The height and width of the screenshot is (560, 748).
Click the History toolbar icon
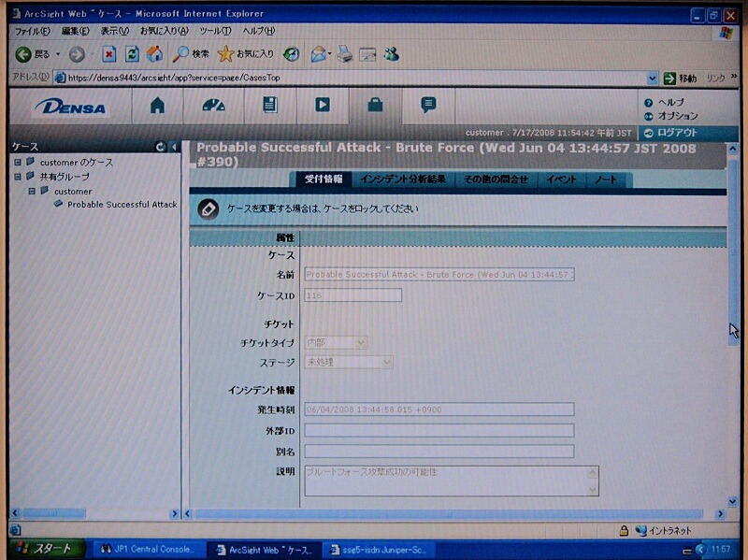click(291, 54)
